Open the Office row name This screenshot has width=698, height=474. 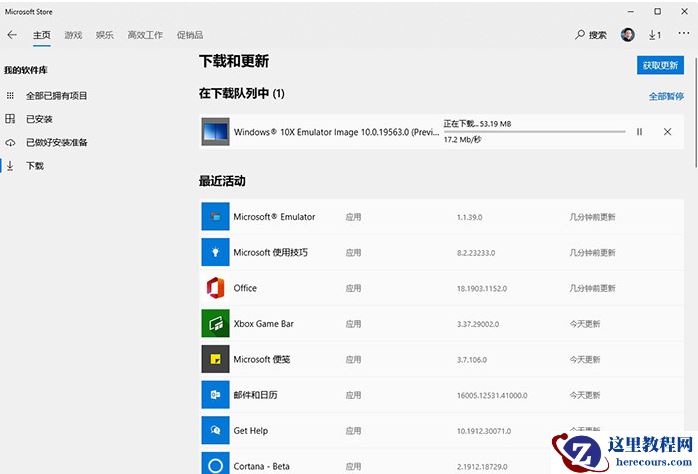coord(245,288)
